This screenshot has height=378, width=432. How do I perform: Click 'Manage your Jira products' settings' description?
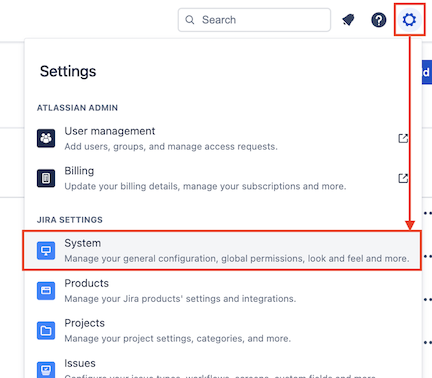[x=180, y=299]
